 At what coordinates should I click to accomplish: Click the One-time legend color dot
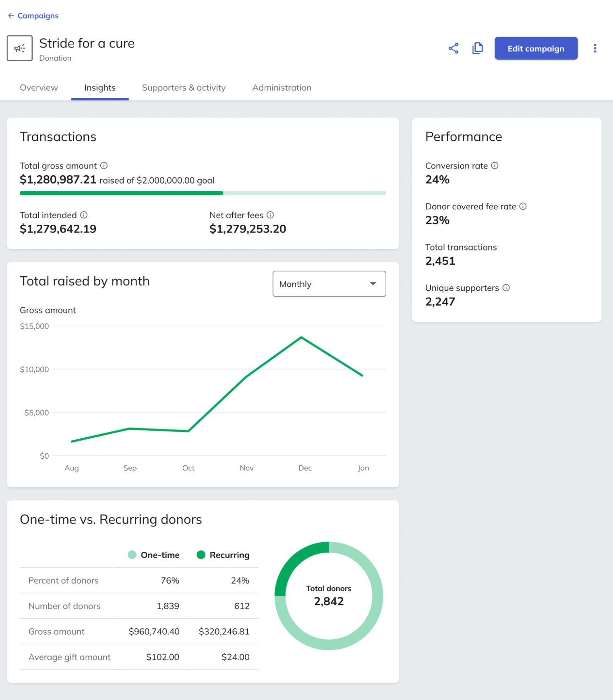[132, 555]
